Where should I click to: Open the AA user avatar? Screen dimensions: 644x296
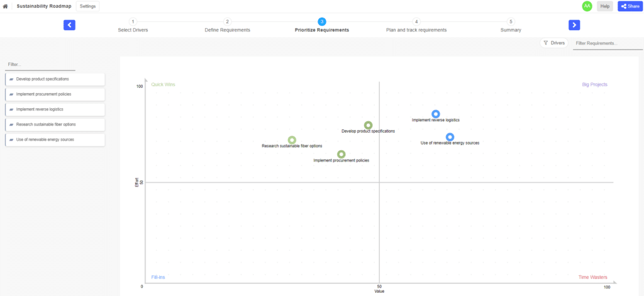point(587,6)
